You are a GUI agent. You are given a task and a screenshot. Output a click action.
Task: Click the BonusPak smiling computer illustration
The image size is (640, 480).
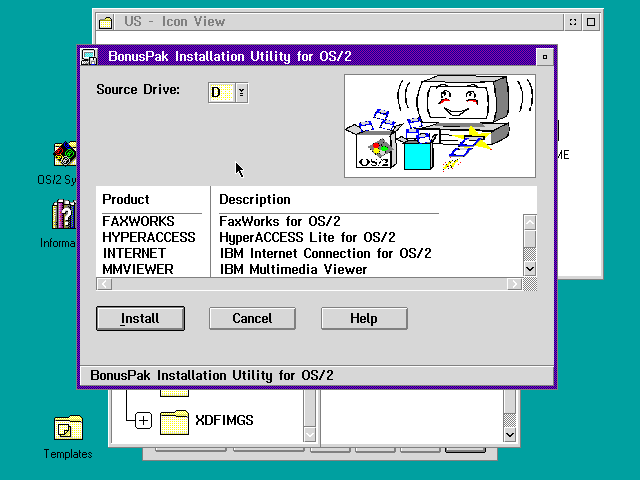[440, 126]
